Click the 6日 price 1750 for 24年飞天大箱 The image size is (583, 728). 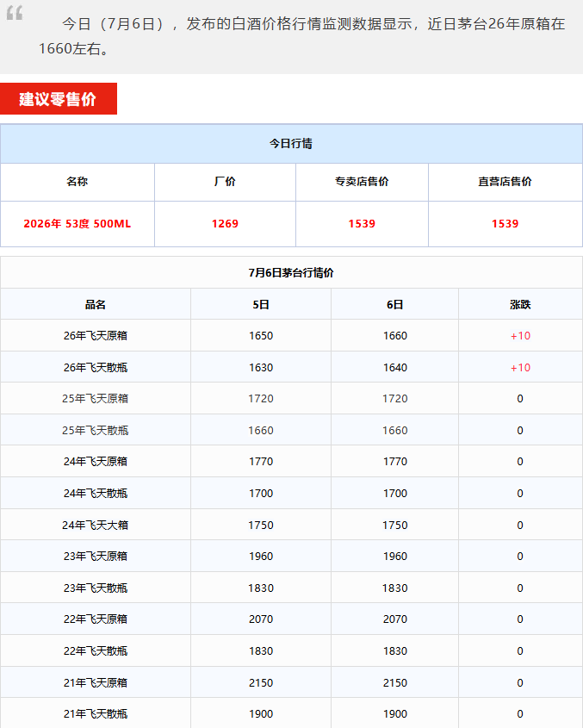395,525
